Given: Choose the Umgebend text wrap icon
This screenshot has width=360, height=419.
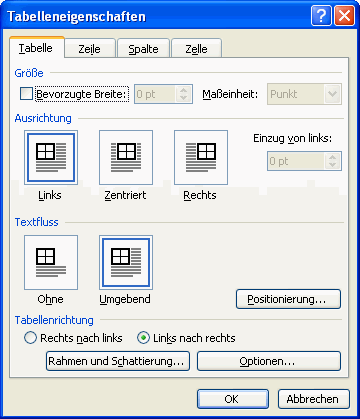Looking at the screenshot, I should click(126, 262).
